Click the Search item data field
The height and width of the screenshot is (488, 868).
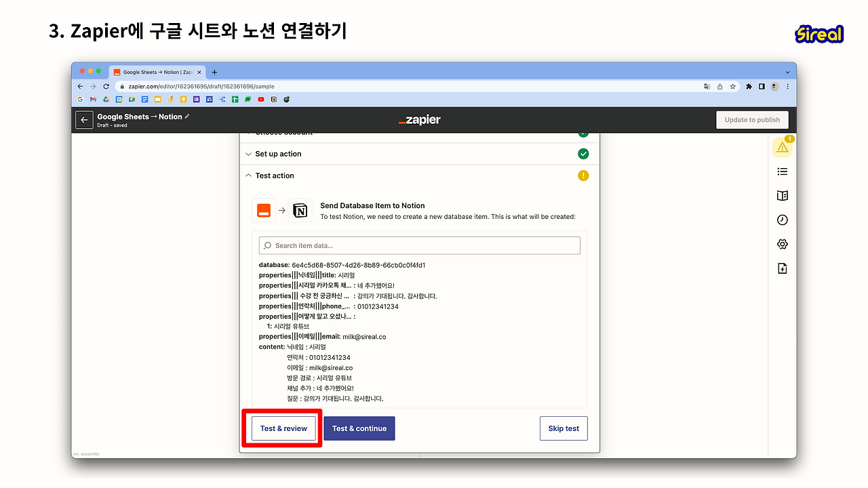click(420, 245)
